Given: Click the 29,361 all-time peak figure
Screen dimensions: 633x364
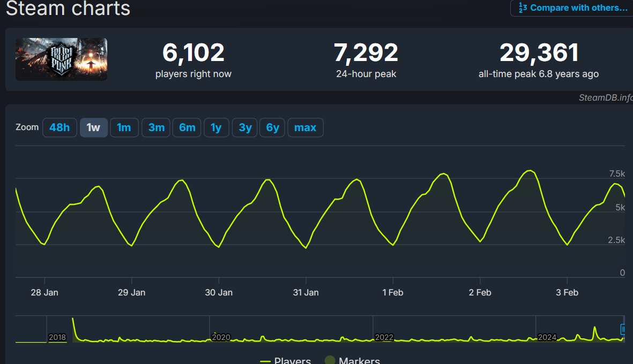Looking at the screenshot, I should point(539,53).
